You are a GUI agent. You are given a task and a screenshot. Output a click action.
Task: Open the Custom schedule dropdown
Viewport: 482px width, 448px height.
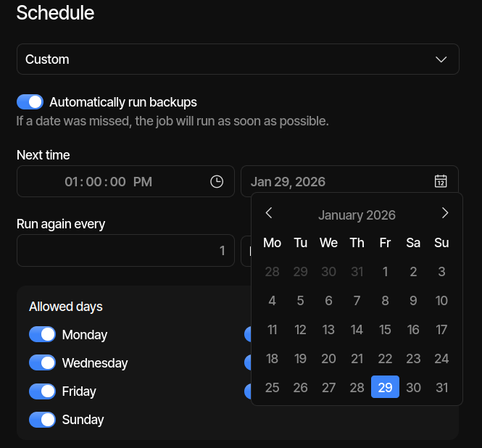238,59
